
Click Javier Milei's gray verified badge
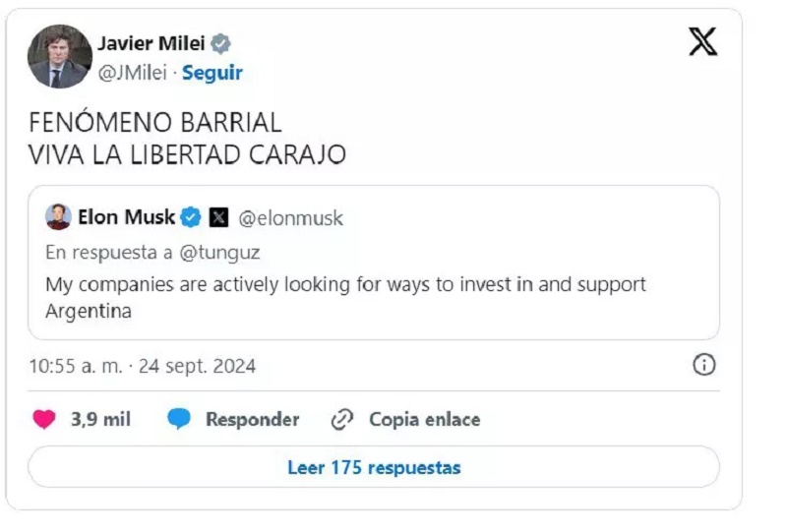(221, 43)
